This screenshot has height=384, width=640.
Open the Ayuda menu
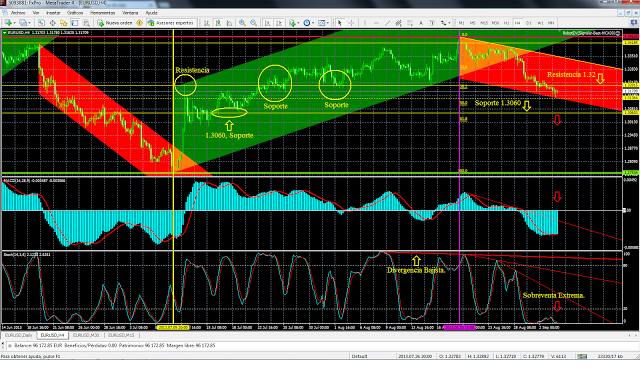coord(151,13)
